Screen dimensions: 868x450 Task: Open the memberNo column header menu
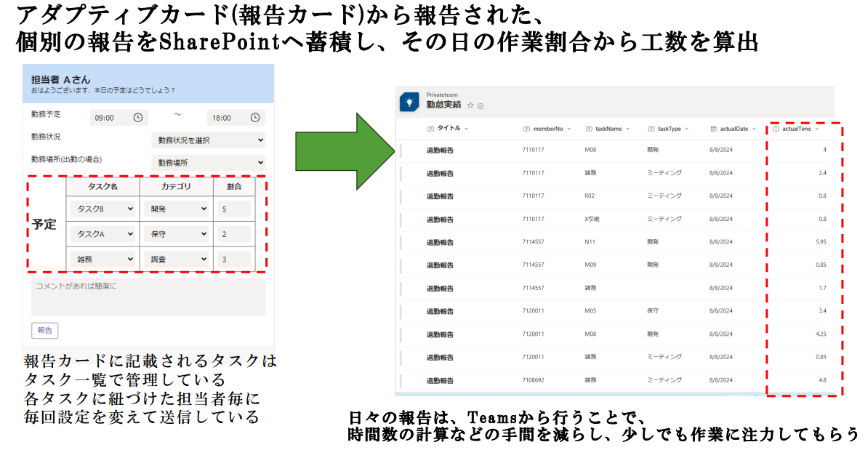pyautogui.click(x=568, y=129)
